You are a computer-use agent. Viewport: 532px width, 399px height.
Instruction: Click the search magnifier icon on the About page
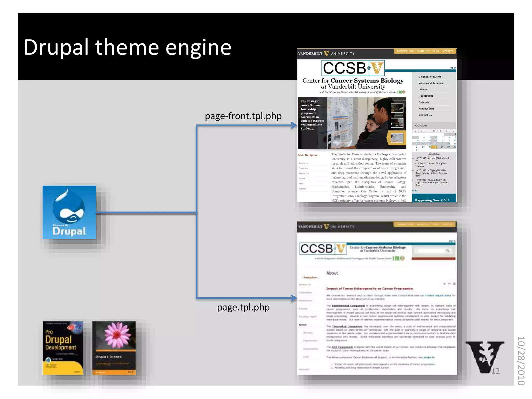tap(448, 251)
